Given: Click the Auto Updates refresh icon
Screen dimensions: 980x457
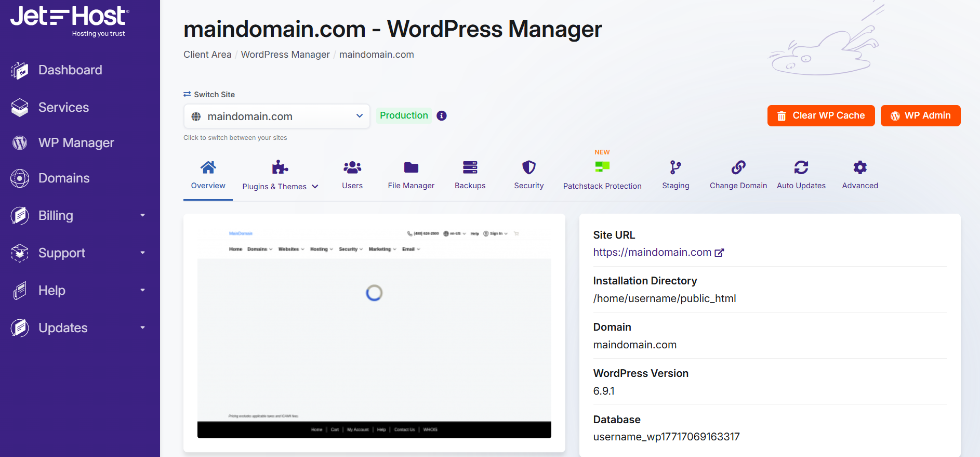Looking at the screenshot, I should [x=801, y=167].
